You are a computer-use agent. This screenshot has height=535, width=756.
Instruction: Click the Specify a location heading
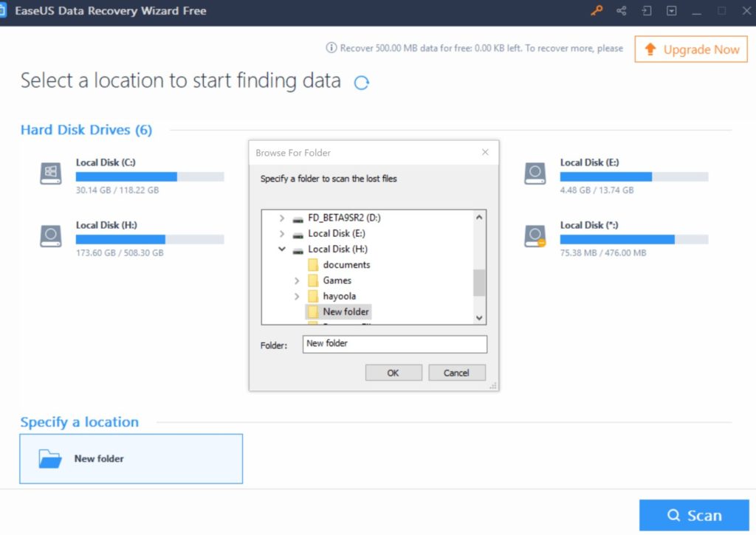coord(80,422)
